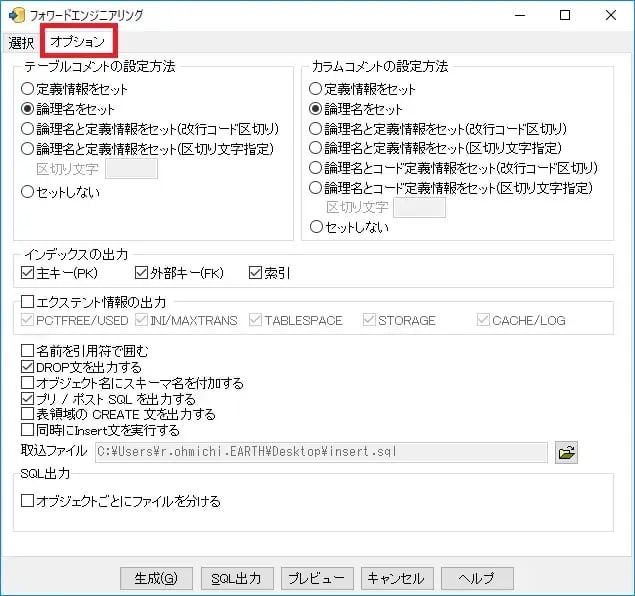Switch to the 選択 tab
The height and width of the screenshot is (596, 635).
tap(21, 42)
